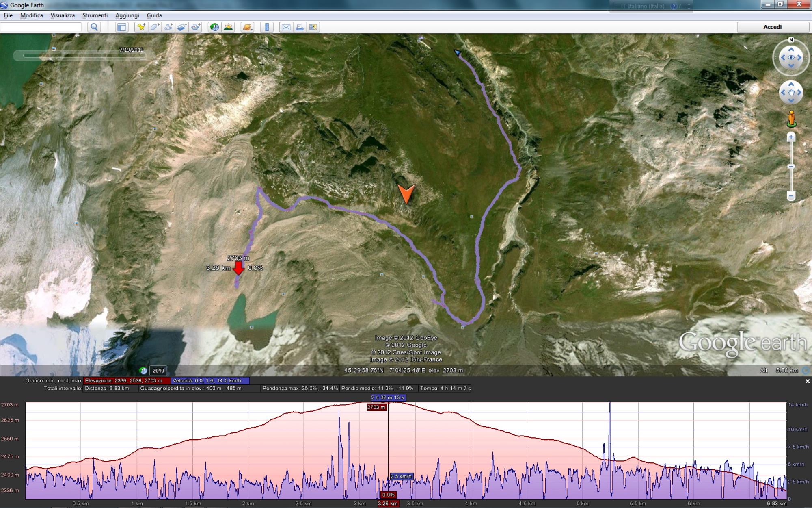
Task: Click the look-left arrow on eye joystick
Action: tap(782, 58)
